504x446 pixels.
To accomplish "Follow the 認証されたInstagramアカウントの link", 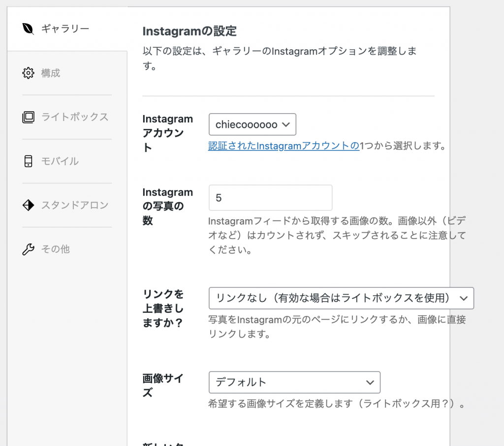I will 284,146.
